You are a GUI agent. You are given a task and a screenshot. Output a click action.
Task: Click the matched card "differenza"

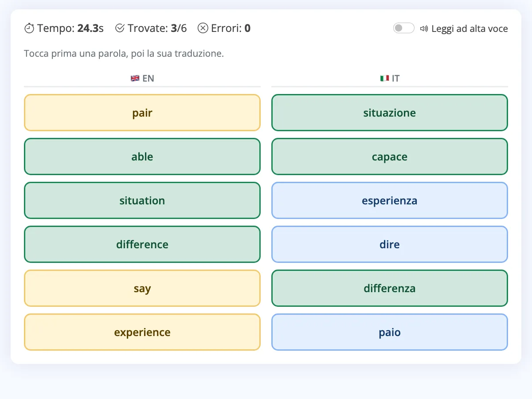[390, 288]
